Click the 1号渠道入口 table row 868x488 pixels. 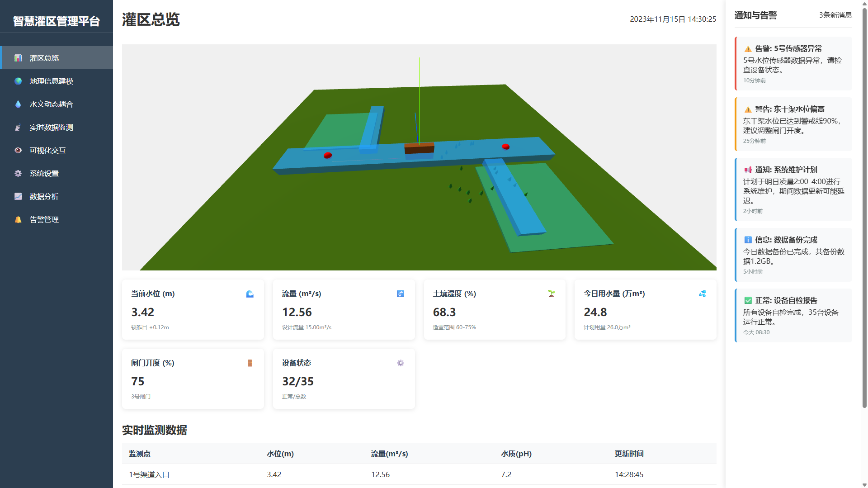[x=419, y=474]
